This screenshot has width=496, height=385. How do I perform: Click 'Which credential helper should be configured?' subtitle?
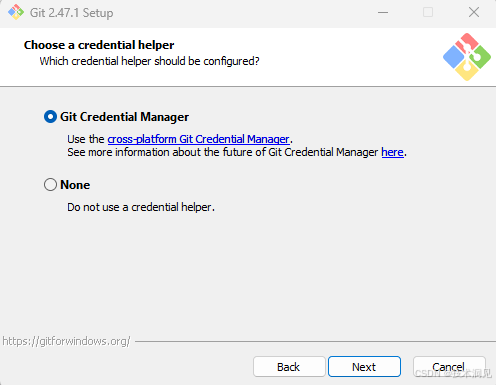point(149,61)
